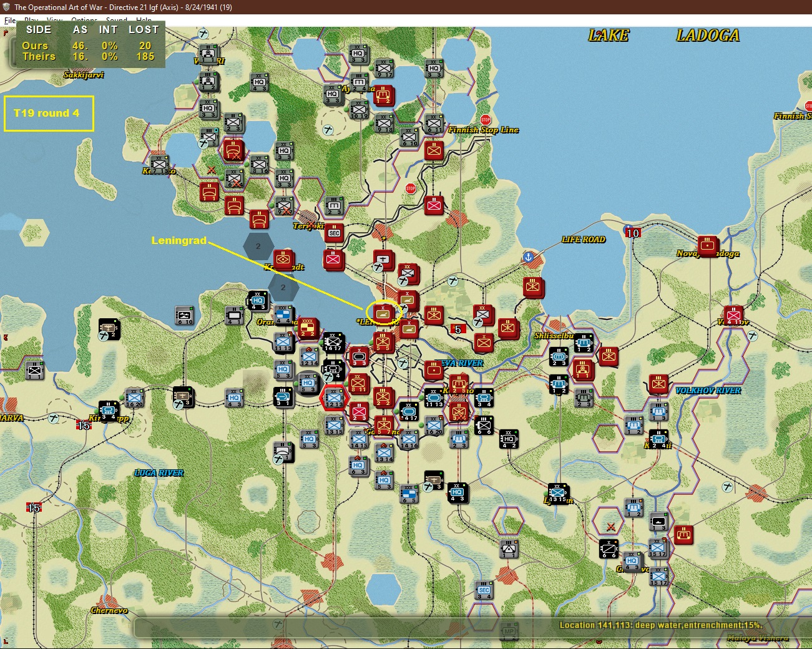Select grey infantry regiment 1 1 near Narva
This screenshot has height=649, width=812.
(x=34, y=370)
